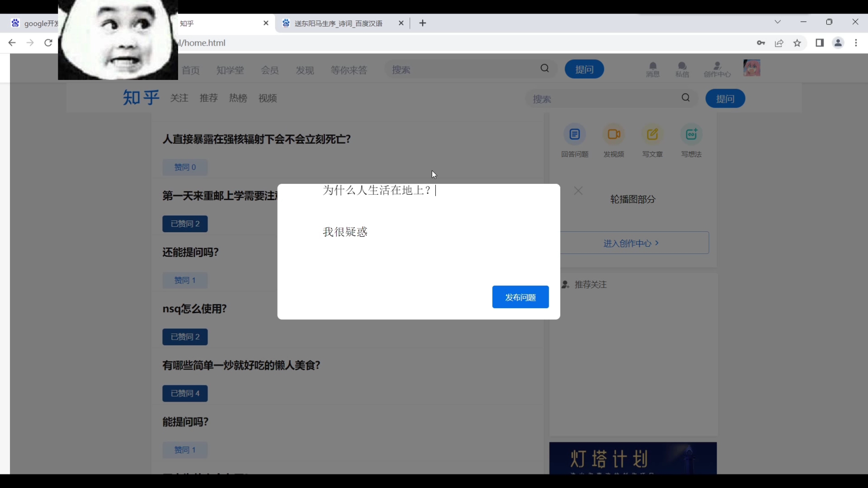Expand the tab search dropdown arrow
This screenshot has width=868, height=488.
point(778,22)
